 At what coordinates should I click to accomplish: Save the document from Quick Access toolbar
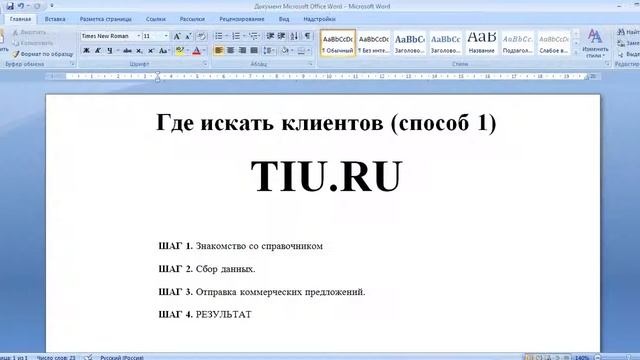pyautogui.click(x=10, y=6)
